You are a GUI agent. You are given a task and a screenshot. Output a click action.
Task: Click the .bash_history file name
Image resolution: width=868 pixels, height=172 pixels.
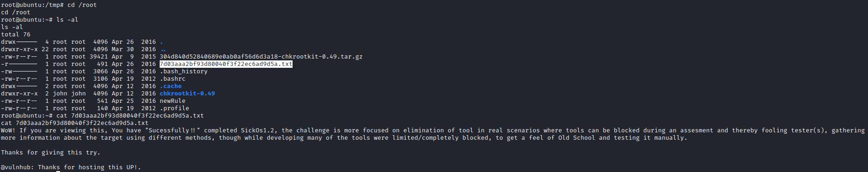tap(184, 71)
